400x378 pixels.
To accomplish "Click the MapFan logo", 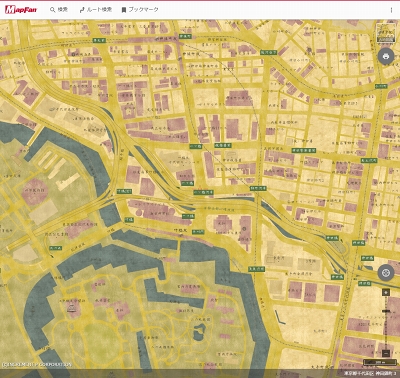I will [x=21, y=10].
